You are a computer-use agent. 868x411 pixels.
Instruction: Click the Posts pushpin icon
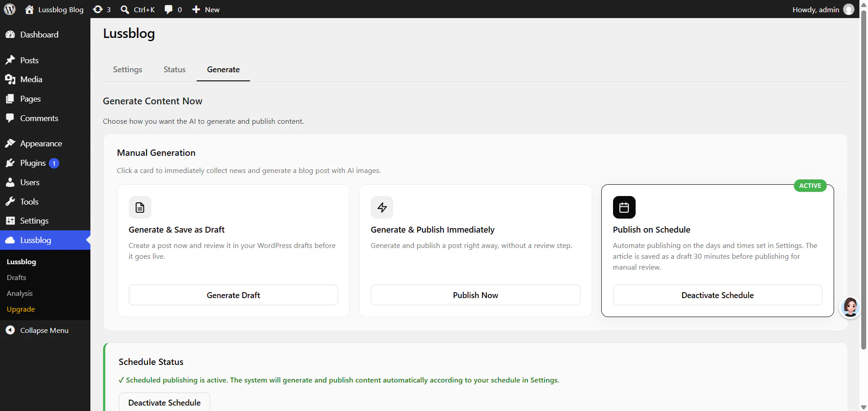click(10, 60)
